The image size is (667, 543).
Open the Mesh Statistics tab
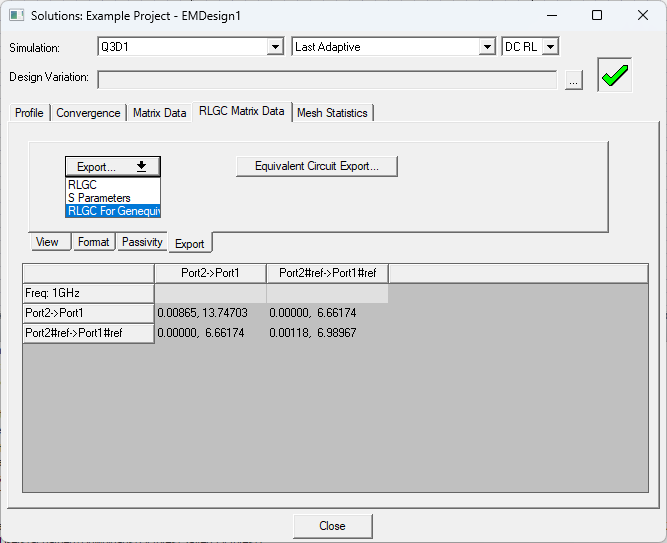point(332,113)
